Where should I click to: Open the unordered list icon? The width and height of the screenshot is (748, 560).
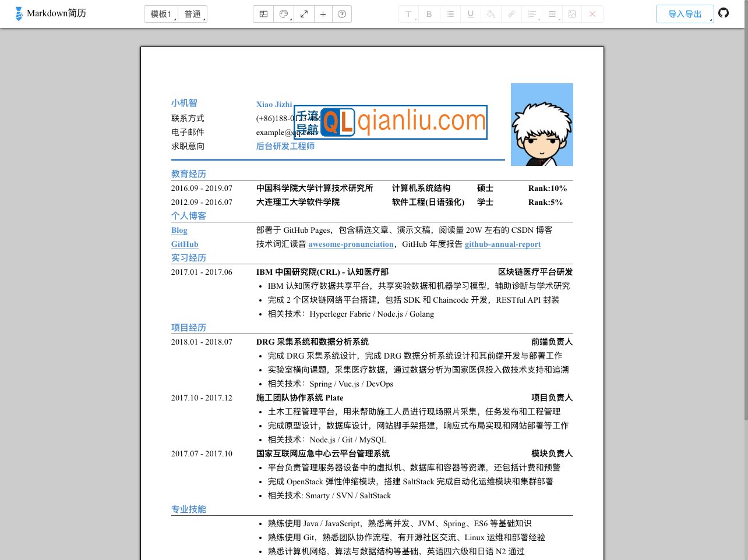(450, 13)
